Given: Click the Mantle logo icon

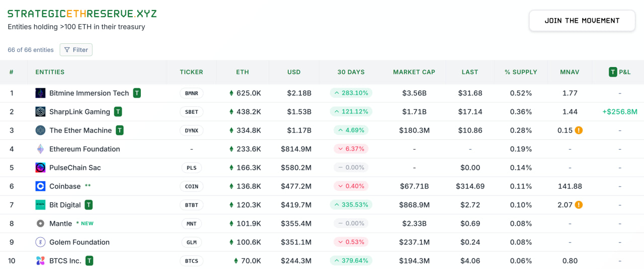Looking at the screenshot, I should (x=40, y=224).
